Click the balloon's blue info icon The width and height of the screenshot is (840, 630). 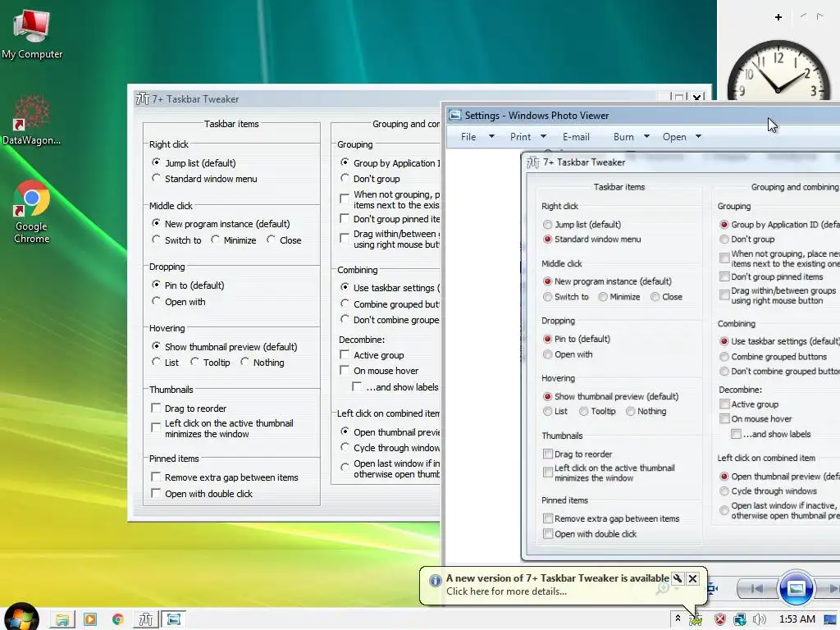pos(435,580)
